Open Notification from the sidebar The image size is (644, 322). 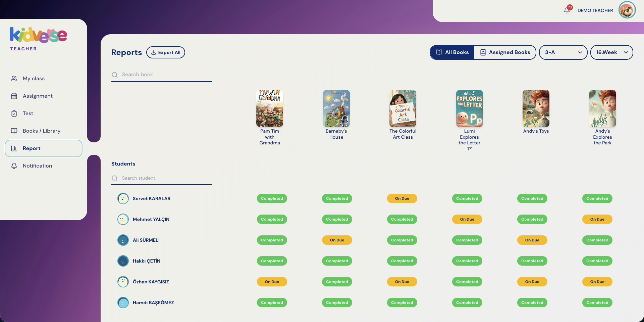click(37, 166)
